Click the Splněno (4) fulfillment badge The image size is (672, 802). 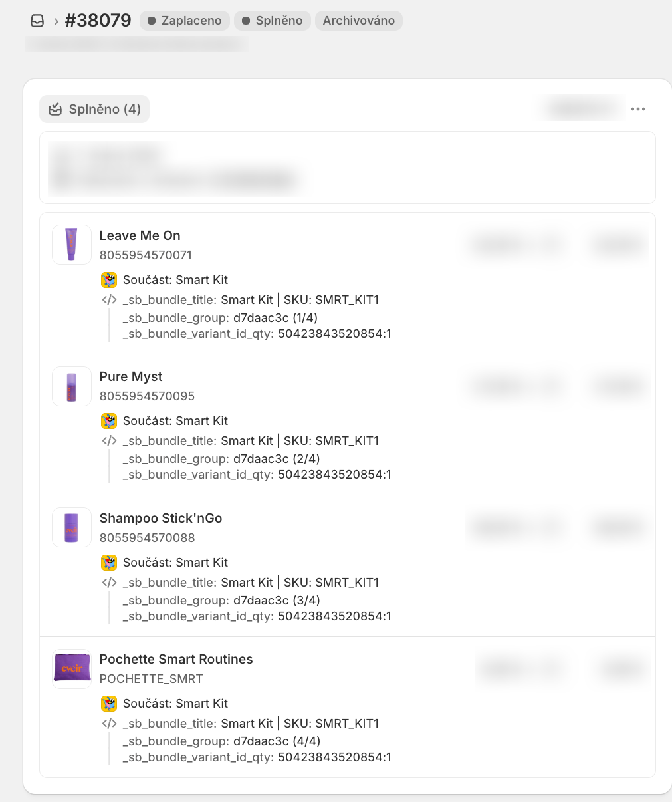94,109
